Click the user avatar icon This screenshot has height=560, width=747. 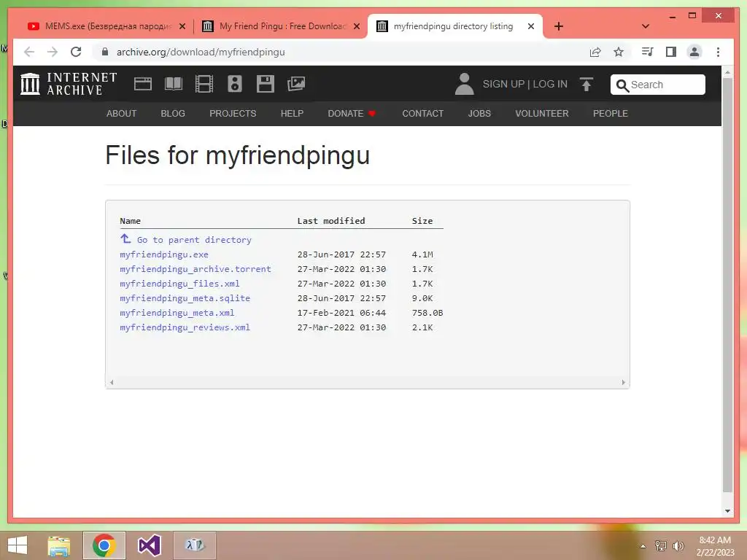click(464, 84)
